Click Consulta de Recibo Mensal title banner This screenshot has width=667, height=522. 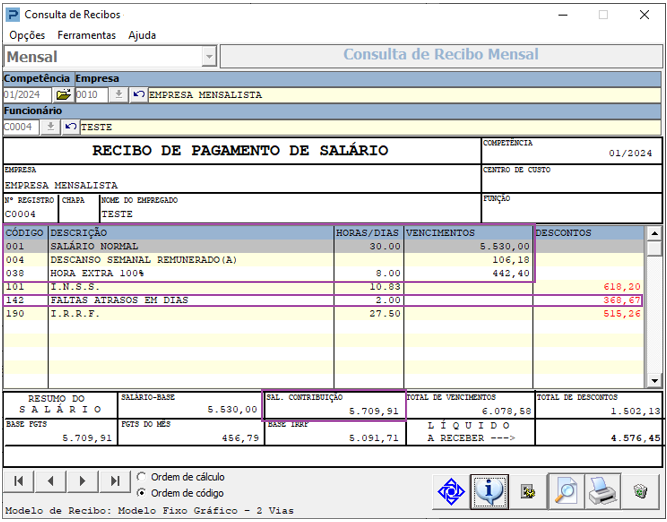[x=441, y=54]
